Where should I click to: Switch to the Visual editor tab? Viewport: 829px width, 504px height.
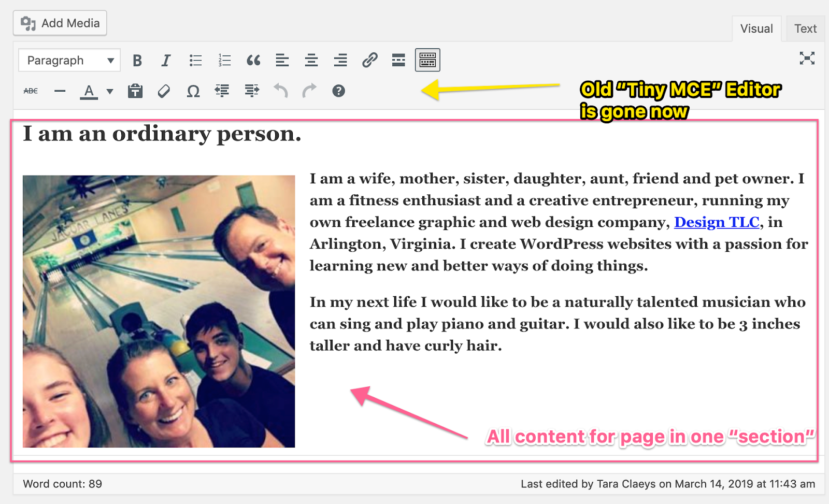pyautogui.click(x=756, y=29)
